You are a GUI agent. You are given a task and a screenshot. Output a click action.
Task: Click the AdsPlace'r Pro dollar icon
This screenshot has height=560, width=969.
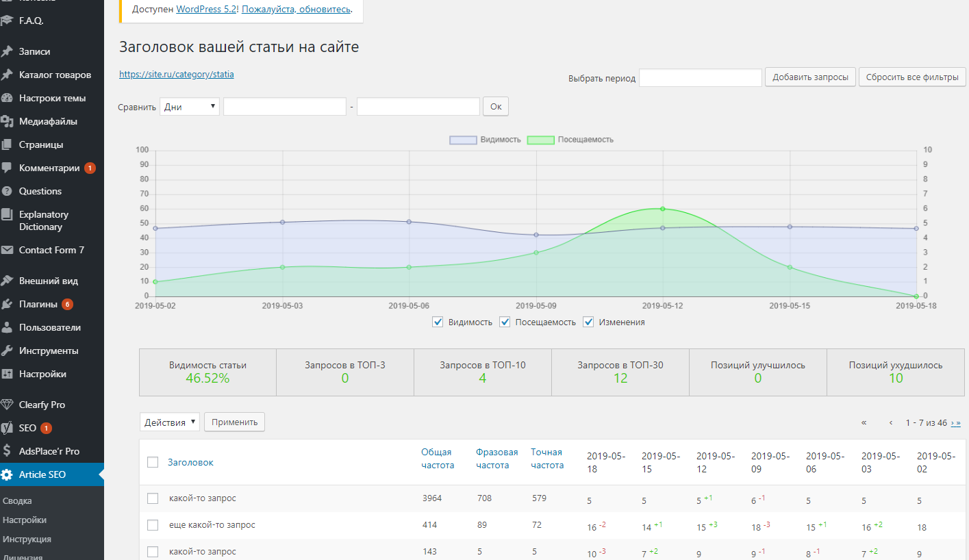[x=7, y=451]
